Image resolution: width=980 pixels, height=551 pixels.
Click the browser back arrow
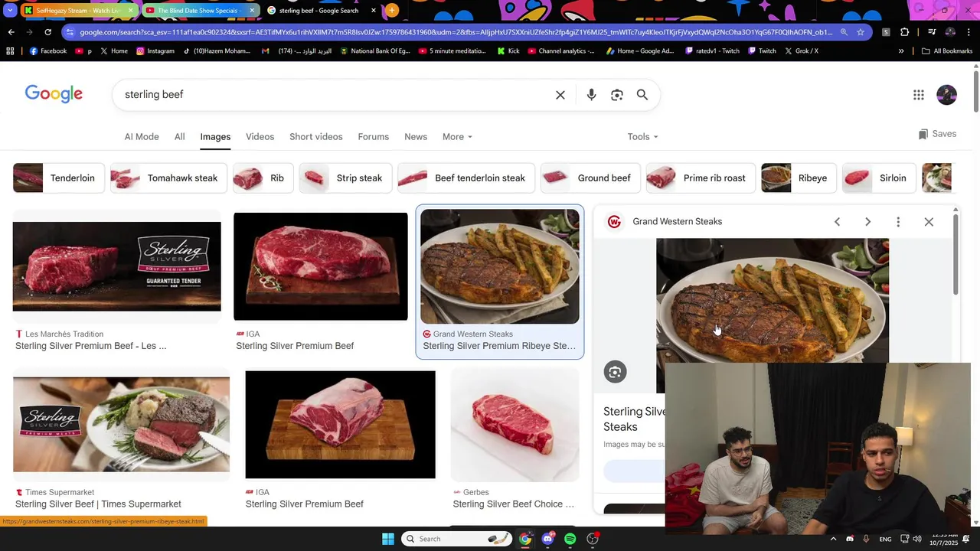point(11,32)
